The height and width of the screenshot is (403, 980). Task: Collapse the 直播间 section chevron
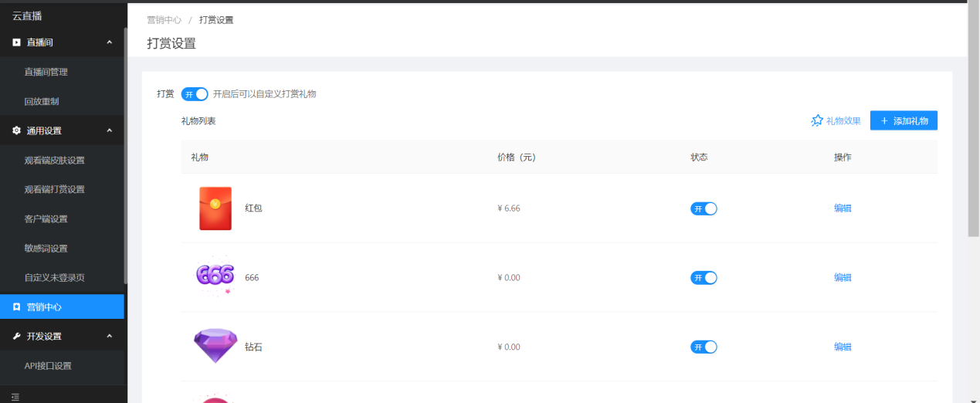pos(109,42)
